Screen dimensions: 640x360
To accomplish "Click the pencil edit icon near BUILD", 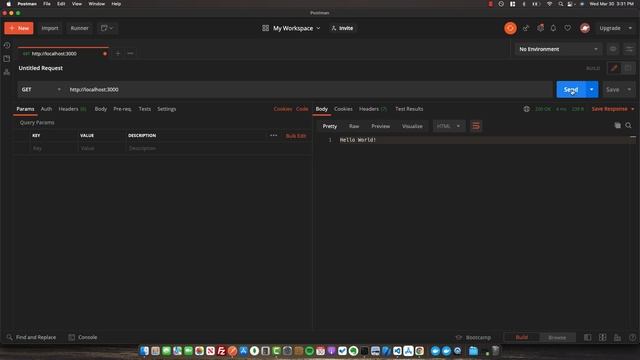I will click(614, 68).
